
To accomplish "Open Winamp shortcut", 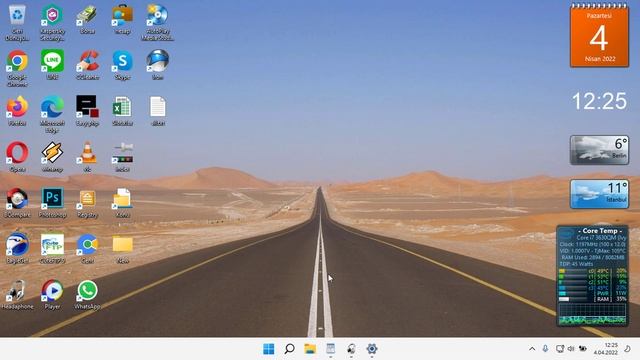I will 52,153.
